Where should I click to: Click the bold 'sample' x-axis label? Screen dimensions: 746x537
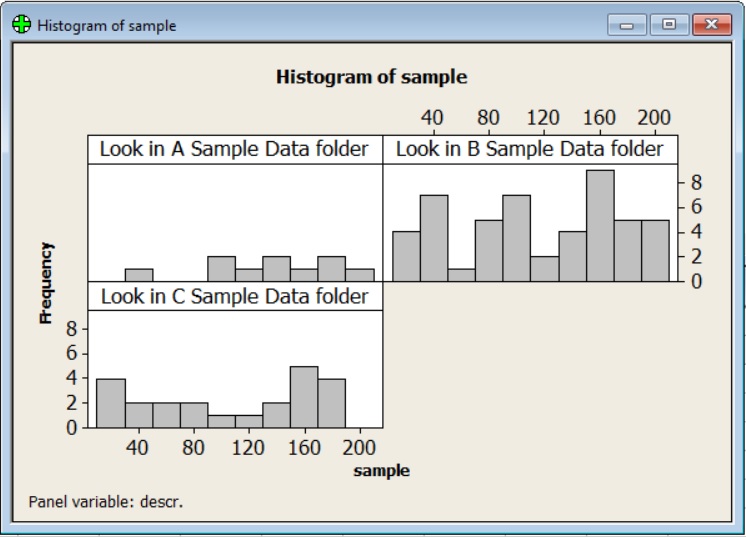[x=381, y=471]
